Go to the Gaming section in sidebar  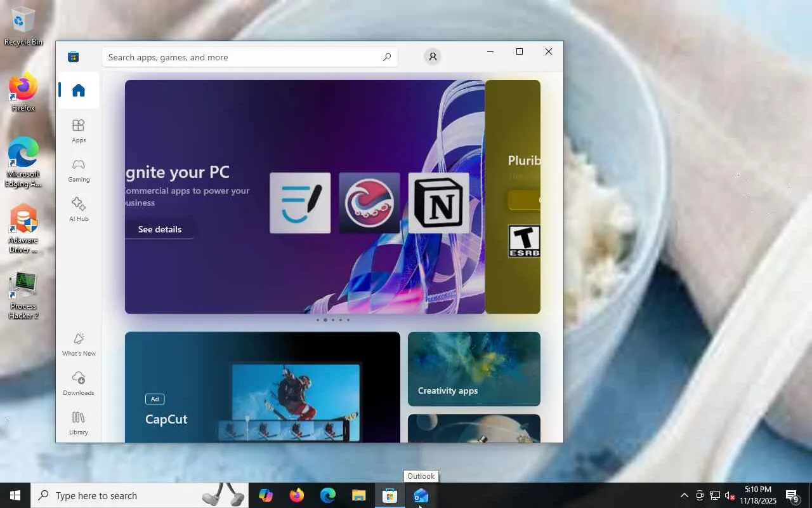pyautogui.click(x=79, y=170)
